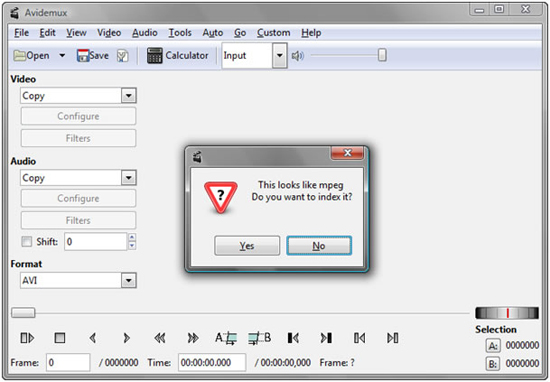Go to next frame with right arrow

pyautogui.click(x=126, y=338)
